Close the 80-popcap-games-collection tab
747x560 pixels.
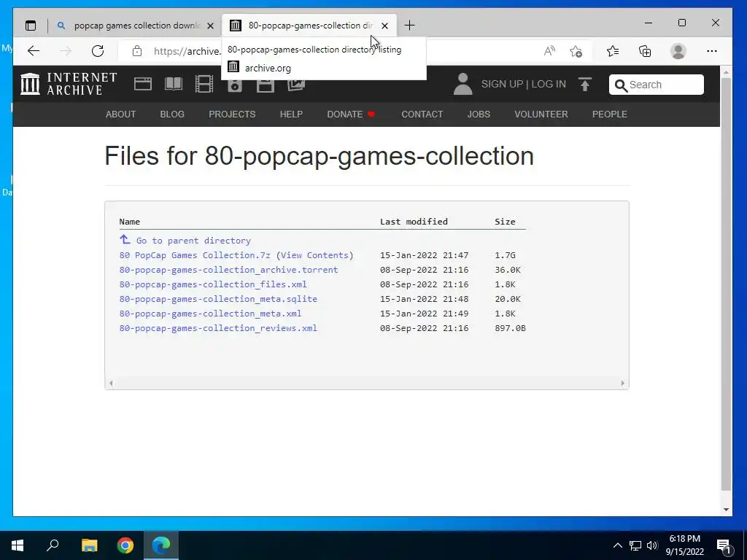(385, 26)
